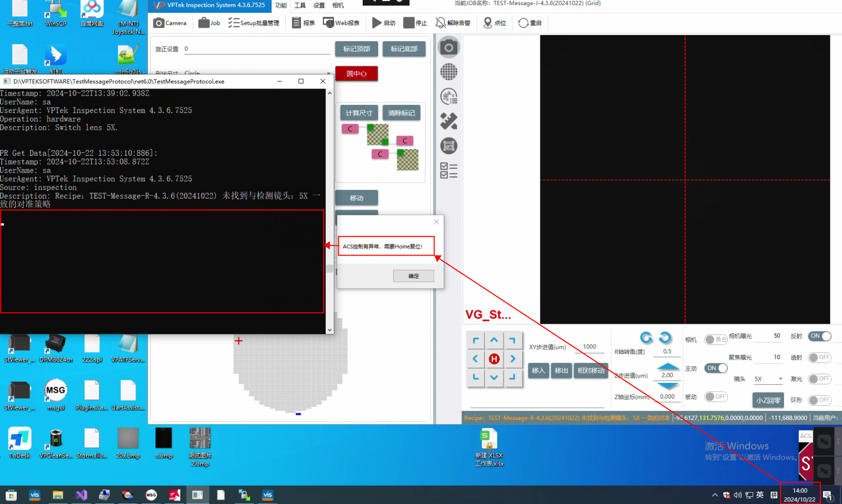Image resolution: width=842 pixels, height=504 pixels.
Task: Click the red H home button
Action: pyautogui.click(x=494, y=359)
